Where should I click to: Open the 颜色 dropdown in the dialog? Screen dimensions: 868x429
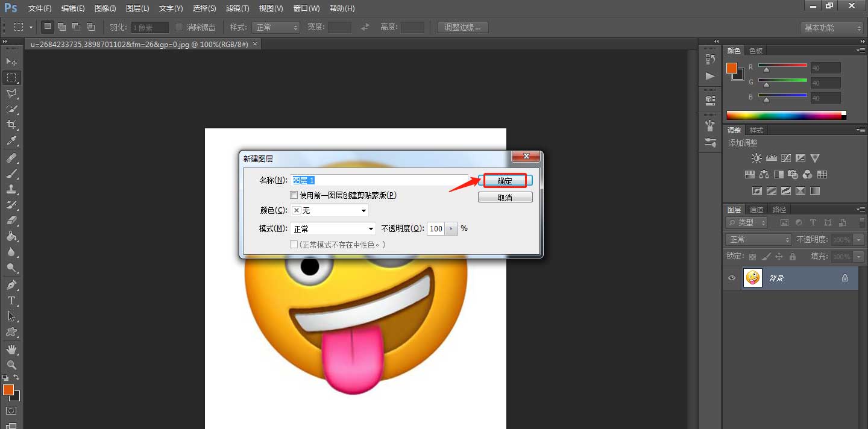point(329,210)
